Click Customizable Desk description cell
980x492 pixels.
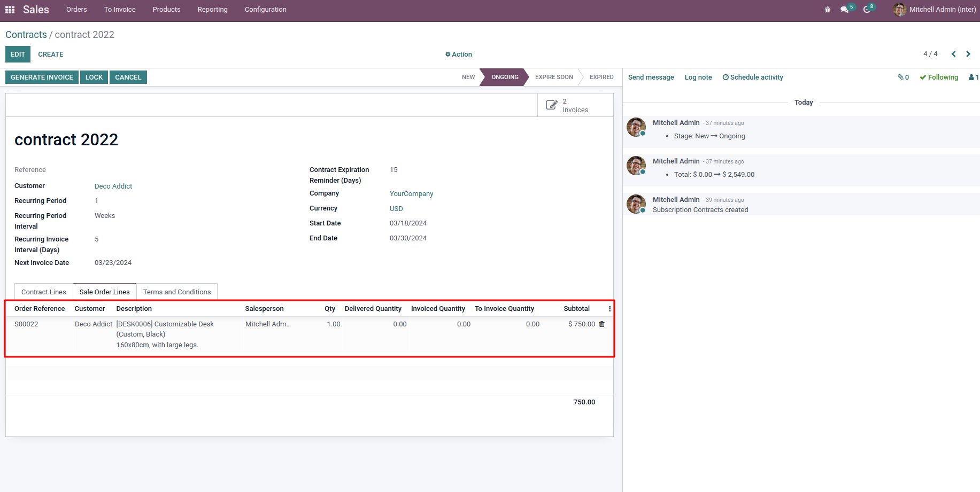coord(165,334)
